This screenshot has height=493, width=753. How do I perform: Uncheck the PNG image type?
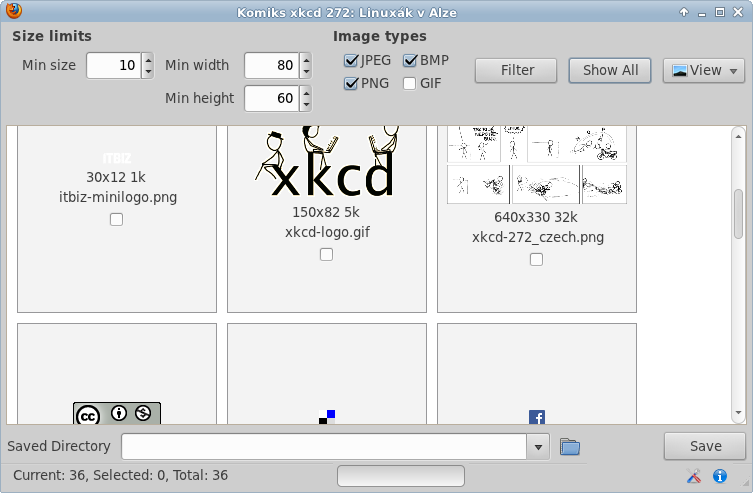click(351, 84)
